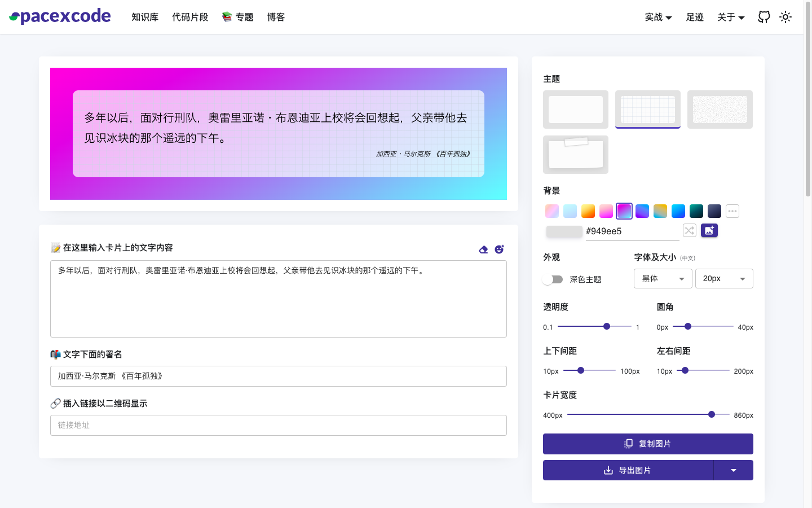Expand the export image format options arrow

(733, 470)
